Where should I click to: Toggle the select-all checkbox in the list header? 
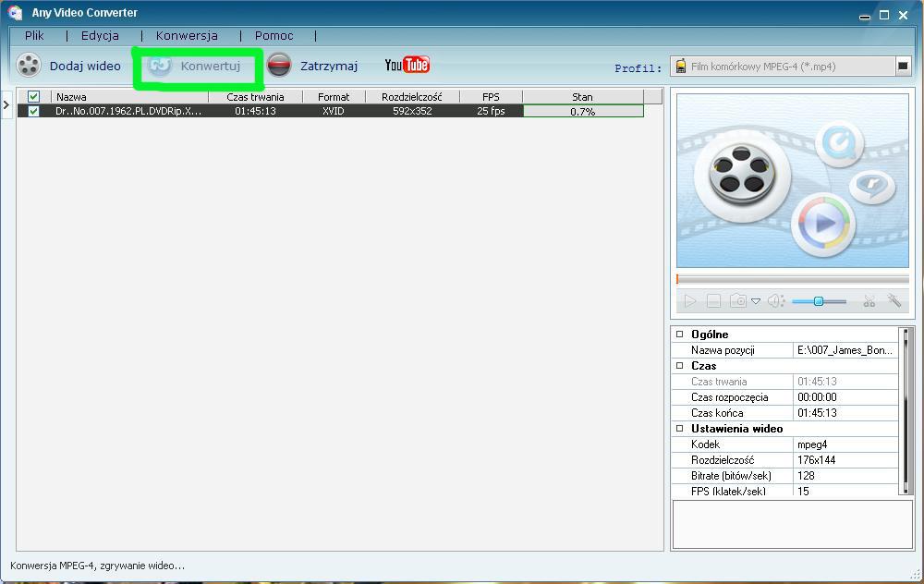(x=33, y=97)
